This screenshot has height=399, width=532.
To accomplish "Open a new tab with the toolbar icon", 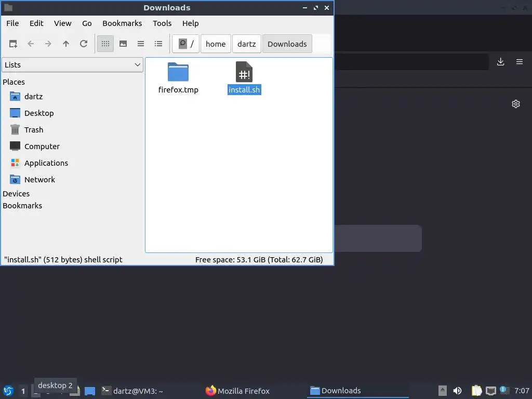I will (13, 44).
